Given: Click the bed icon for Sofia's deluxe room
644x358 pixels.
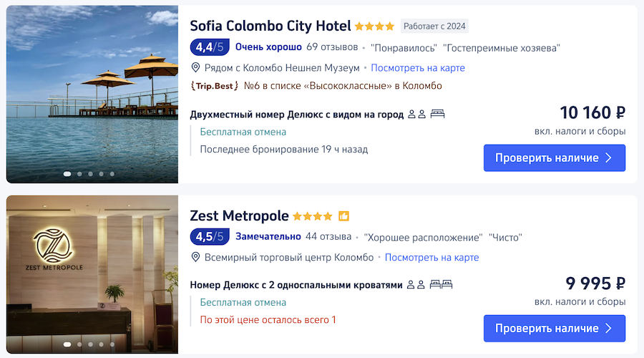Looking at the screenshot, I should point(437,114).
